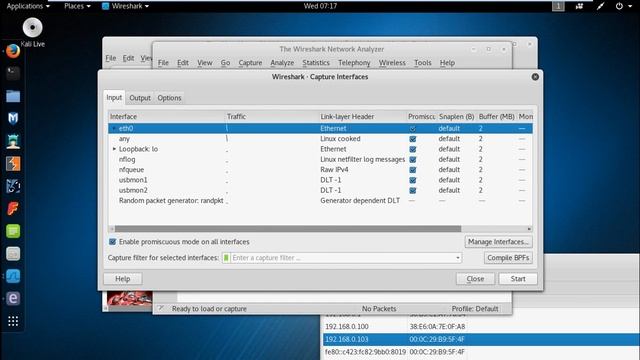Open the Wireshark top bar app menu
Viewport: 640px width, 360px height.
pos(125,6)
